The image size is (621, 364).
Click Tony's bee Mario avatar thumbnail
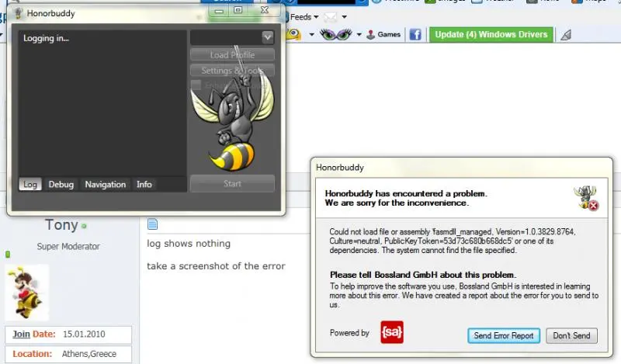click(x=27, y=292)
